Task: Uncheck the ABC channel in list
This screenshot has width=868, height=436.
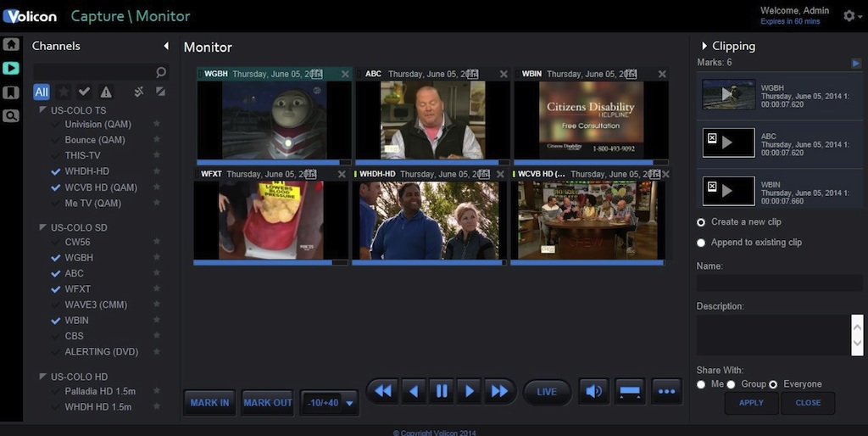Action: (x=55, y=273)
